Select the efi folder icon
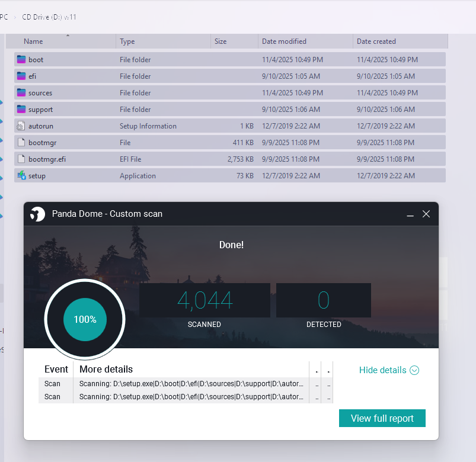Screen dimensions: 476x462 (21, 76)
